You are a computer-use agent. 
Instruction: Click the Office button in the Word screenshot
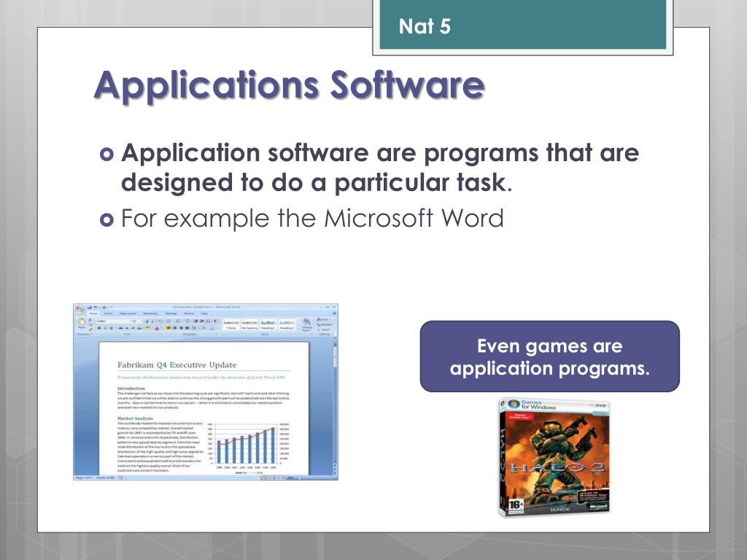coord(80,309)
